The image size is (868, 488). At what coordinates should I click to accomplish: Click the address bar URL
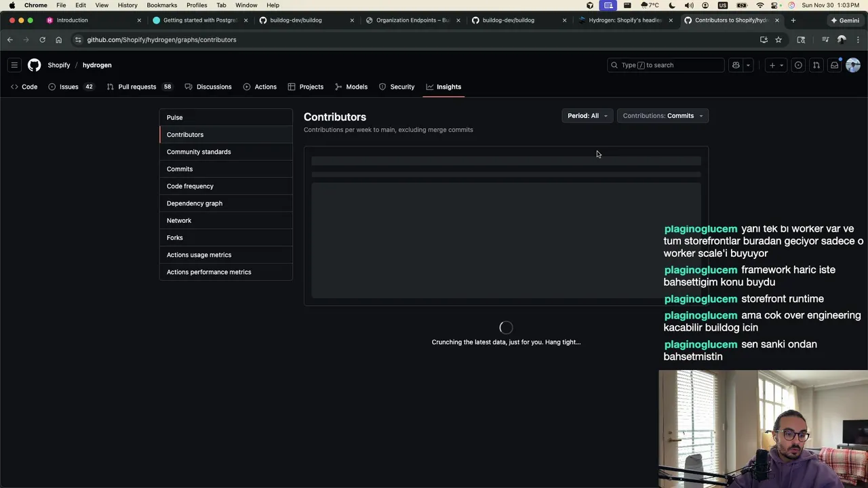(x=161, y=40)
